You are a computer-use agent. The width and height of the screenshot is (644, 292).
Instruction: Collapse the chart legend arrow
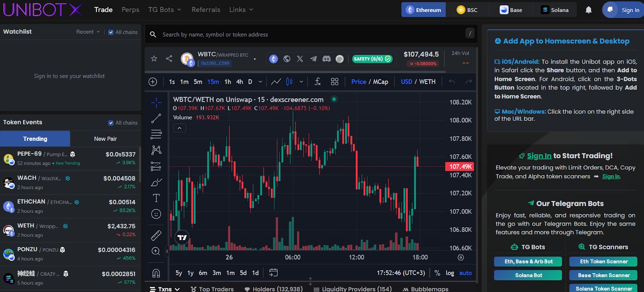180,128
